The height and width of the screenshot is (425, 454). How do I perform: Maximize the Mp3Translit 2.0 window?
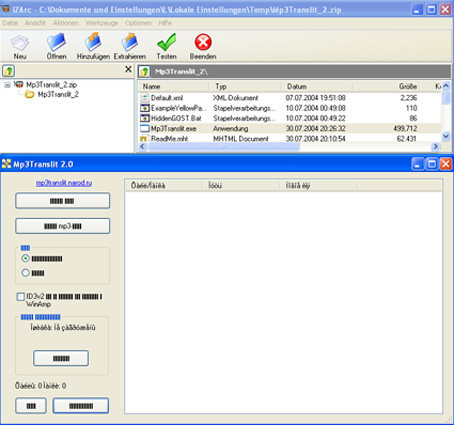[431, 164]
